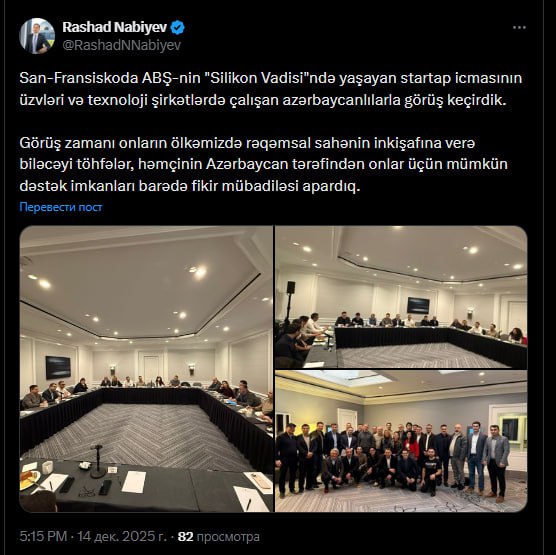
Task: Open the three-dot more options menu
Action: (x=519, y=28)
